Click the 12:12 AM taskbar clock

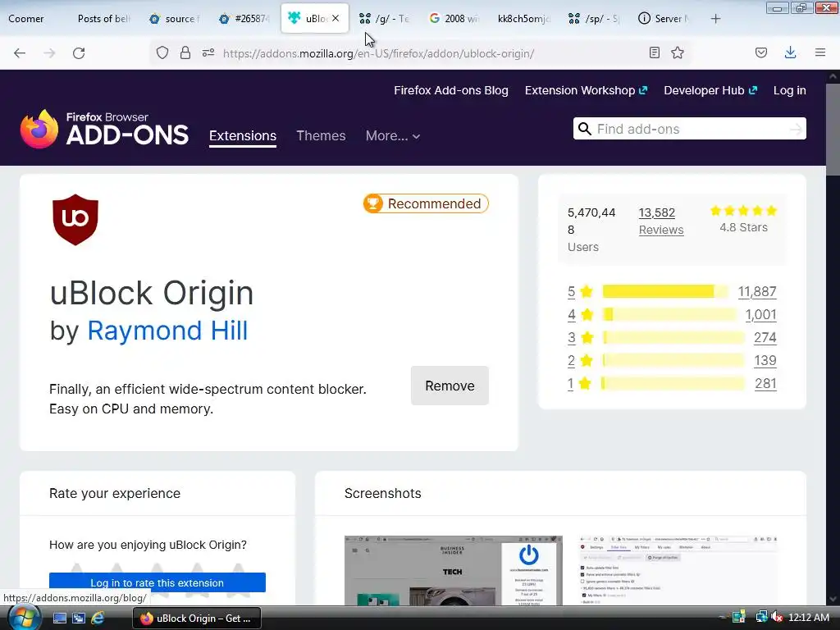[x=808, y=618]
